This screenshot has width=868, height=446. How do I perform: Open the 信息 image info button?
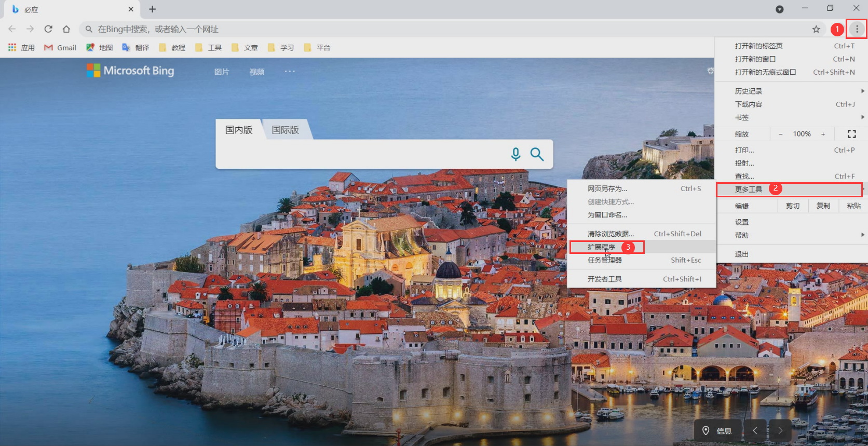click(717, 430)
